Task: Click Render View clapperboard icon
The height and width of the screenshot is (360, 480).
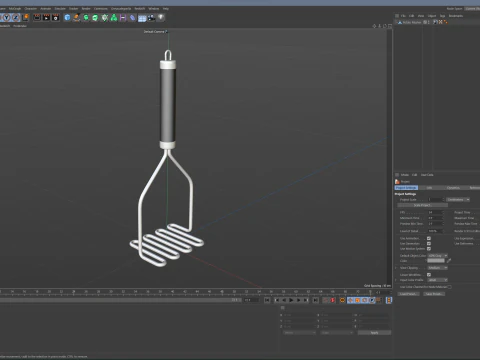Action: pyautogui.click(x=37, y=18)
